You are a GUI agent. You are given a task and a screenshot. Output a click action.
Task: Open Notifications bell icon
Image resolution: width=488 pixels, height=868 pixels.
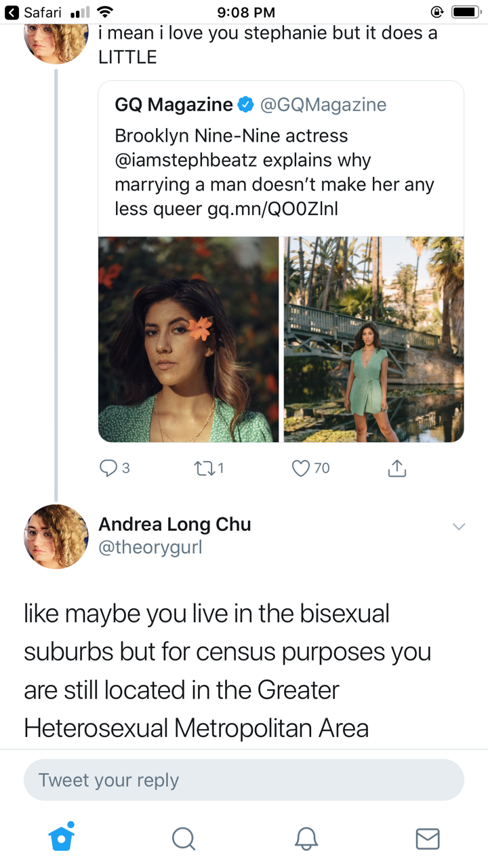click(306, 839)
